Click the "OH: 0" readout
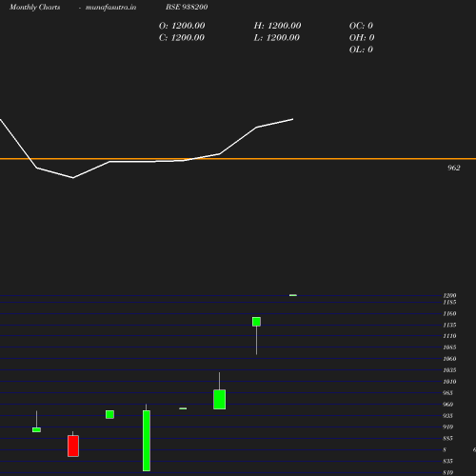The height and width of the screenshot is (476, 476). pyautogui.click(x=362, y=38)
